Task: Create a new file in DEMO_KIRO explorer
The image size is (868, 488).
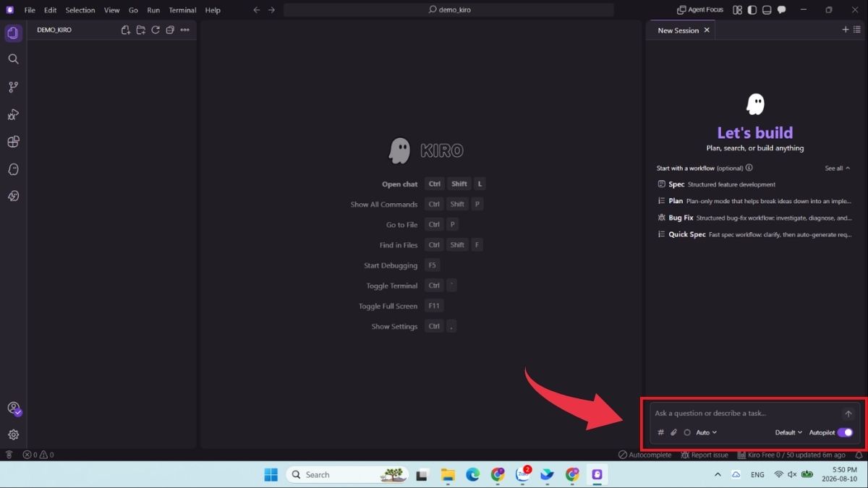Action: (x=126, y=30)
